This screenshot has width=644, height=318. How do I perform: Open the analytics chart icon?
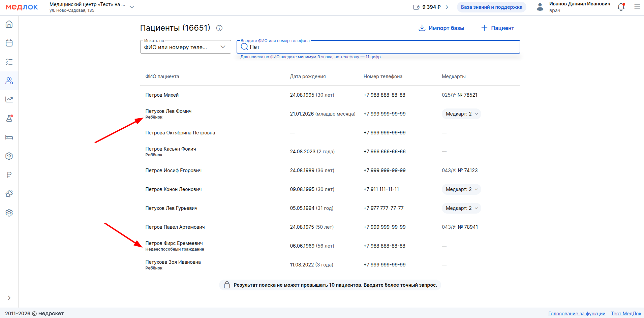tap(9, 100)
